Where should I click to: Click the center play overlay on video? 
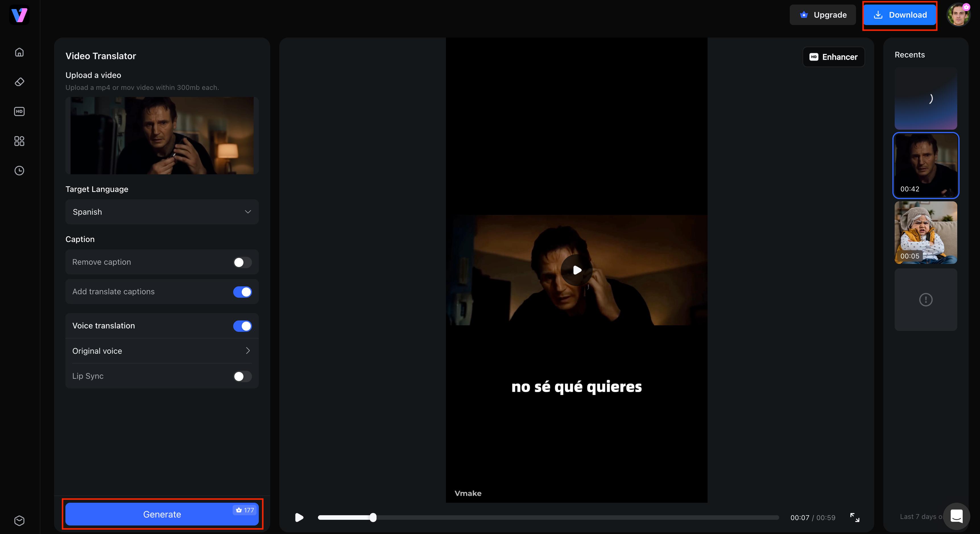tap(577, 270)
